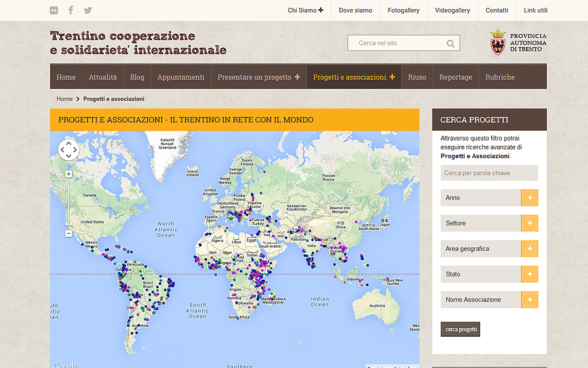Viewport: 588px width, 368px height.
Task: Click the North Atlantic Ocean label
Action: (166, 229)
